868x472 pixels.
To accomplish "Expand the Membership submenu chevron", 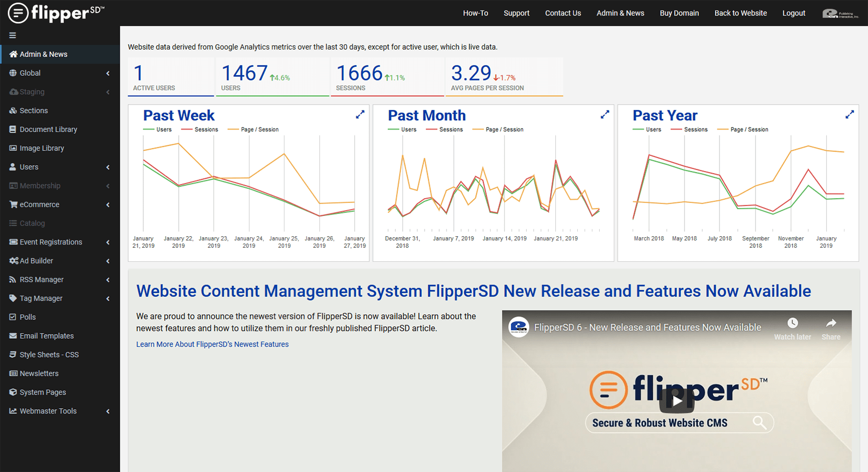I will click(108, 186).
